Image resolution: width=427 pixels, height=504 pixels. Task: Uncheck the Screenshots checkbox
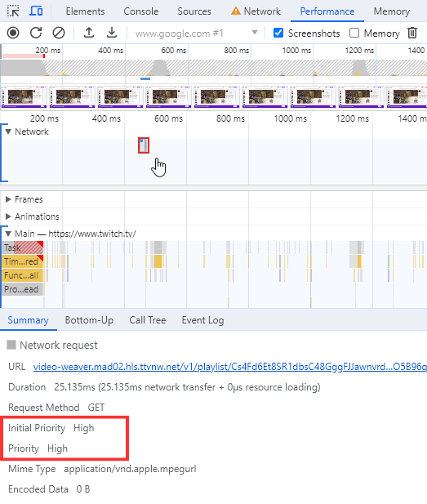[278, 33]
